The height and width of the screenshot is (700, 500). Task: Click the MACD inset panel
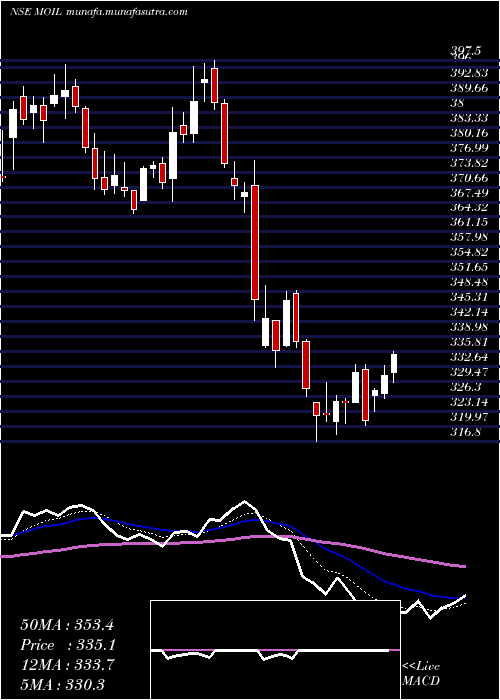click(275, 650)
